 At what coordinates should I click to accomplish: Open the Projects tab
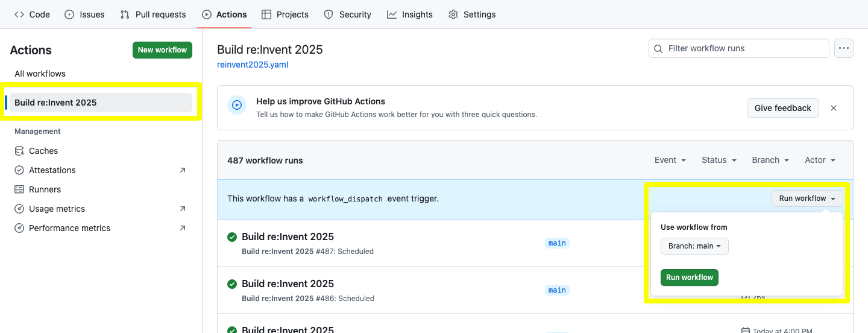coord(285,14)
